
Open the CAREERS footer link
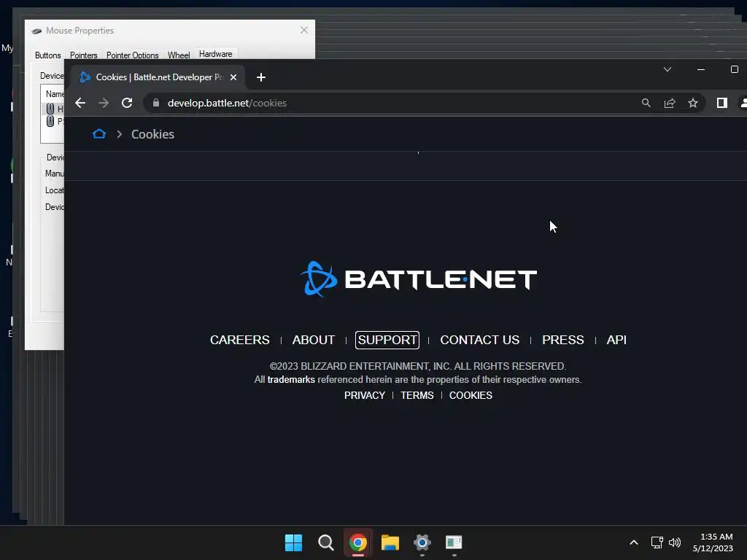tap(239, 340)
